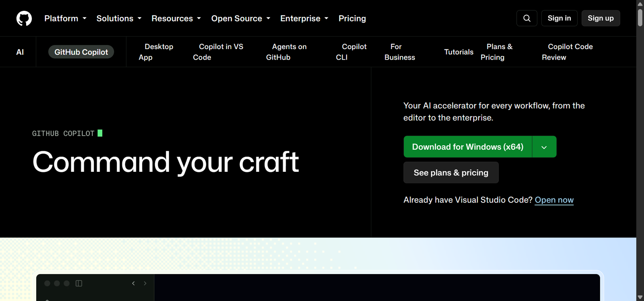Click the "GITHUB COPILOT" eyebrow text
The height and width of the screenshot is (301, 644).
point(63,133)
